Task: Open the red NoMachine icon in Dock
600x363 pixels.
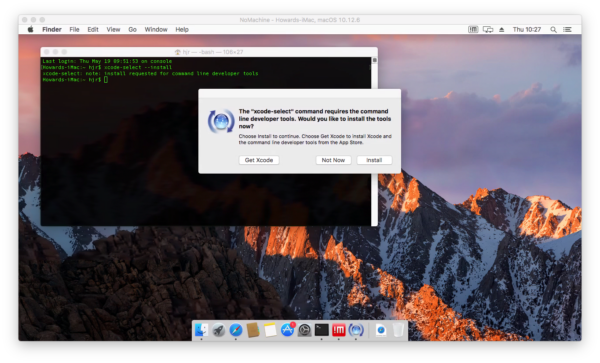Action: (x=339, y=330)
